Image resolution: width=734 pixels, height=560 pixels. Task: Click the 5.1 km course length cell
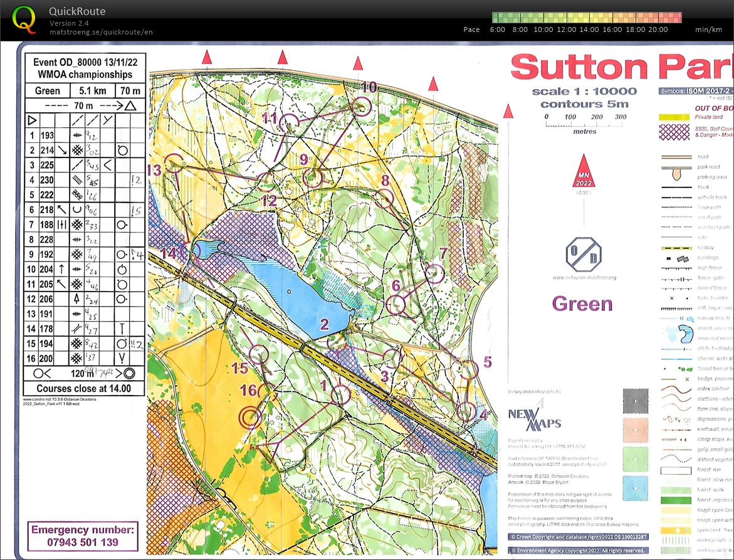(x=92, y=91)
